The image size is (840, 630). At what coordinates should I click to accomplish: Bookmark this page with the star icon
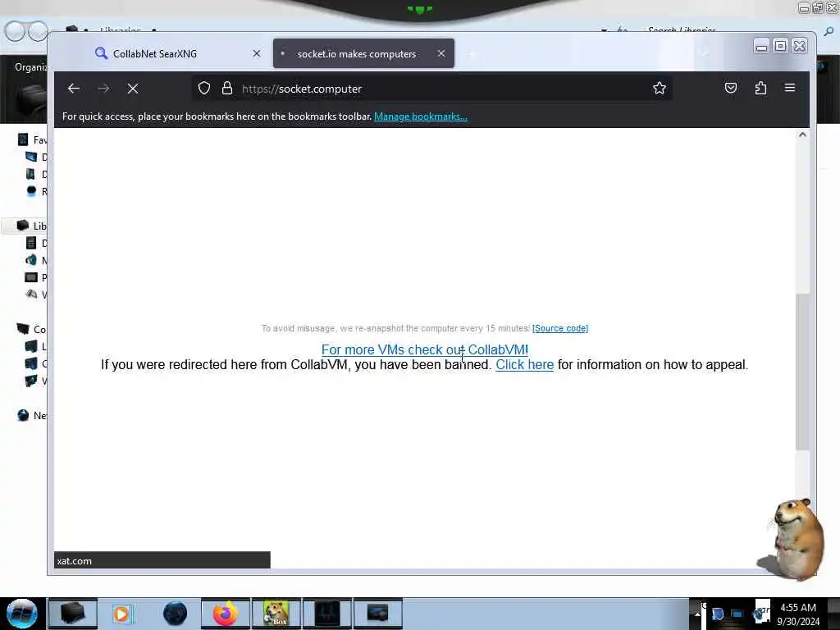pyautogui.click(x=660, y=88)
